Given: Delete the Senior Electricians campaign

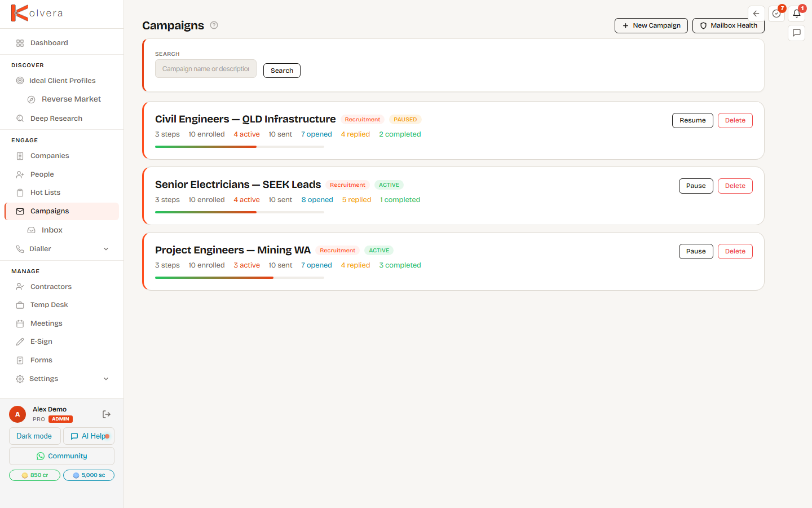Looking at the screenshot, I should coord(735,186).
